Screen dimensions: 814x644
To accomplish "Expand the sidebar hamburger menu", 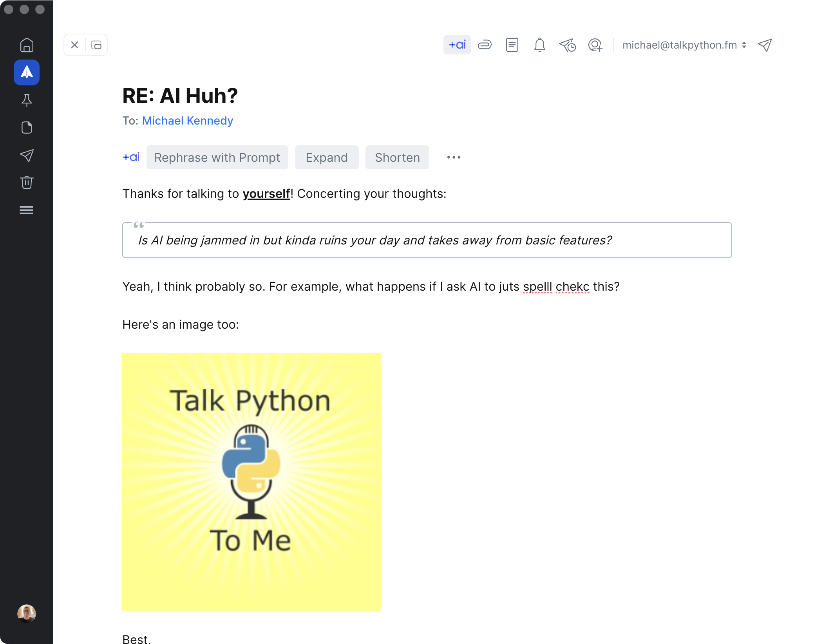I will pyautogui.click(x=27, y=210).
